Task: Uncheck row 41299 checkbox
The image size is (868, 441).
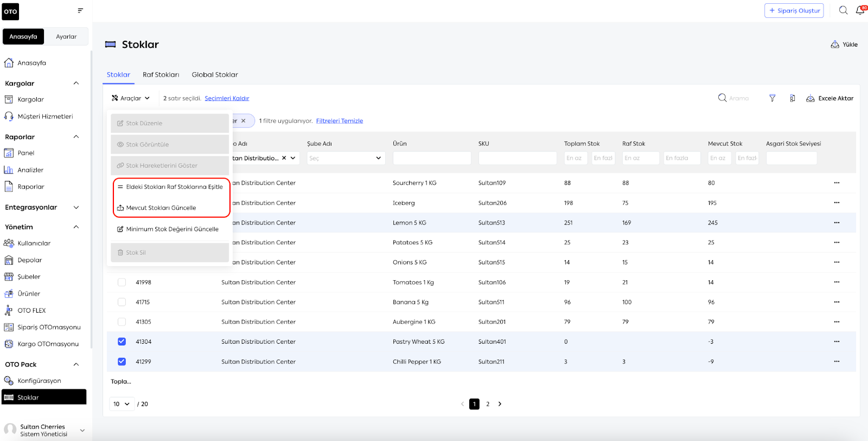Action: [x=122, y=362]
